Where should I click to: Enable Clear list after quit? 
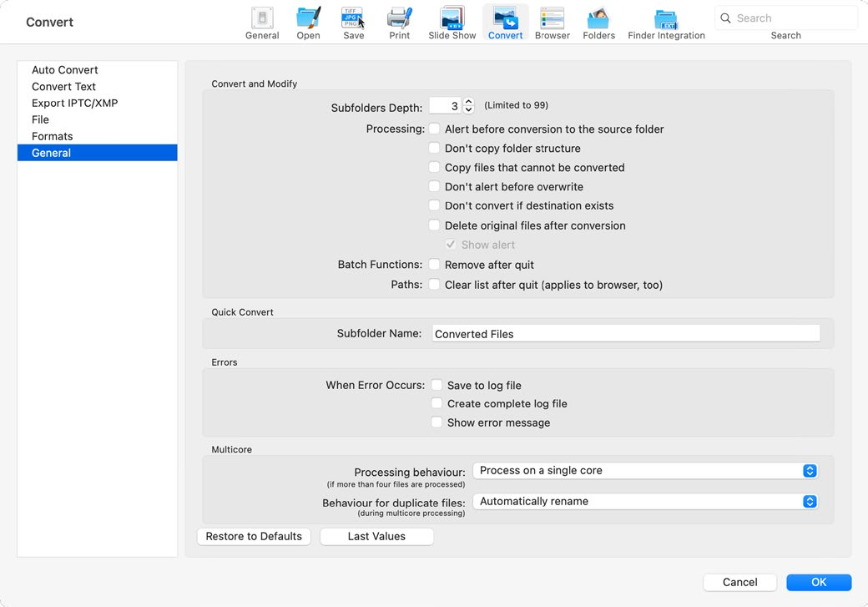click(435, 285)
